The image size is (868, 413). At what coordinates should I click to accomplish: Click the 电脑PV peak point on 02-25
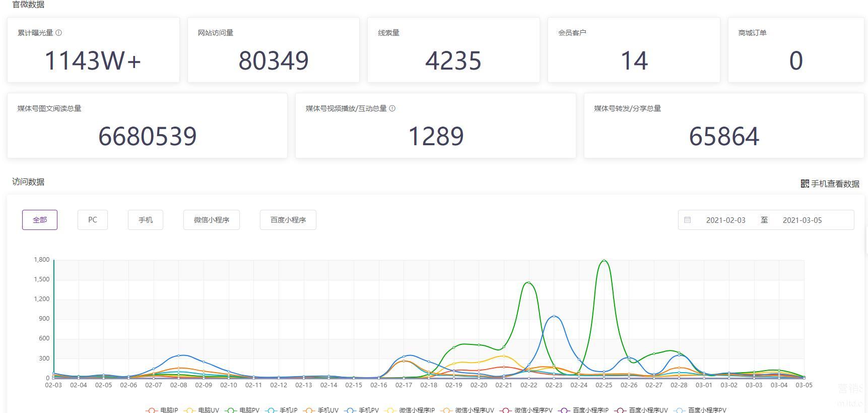point(604,261)
